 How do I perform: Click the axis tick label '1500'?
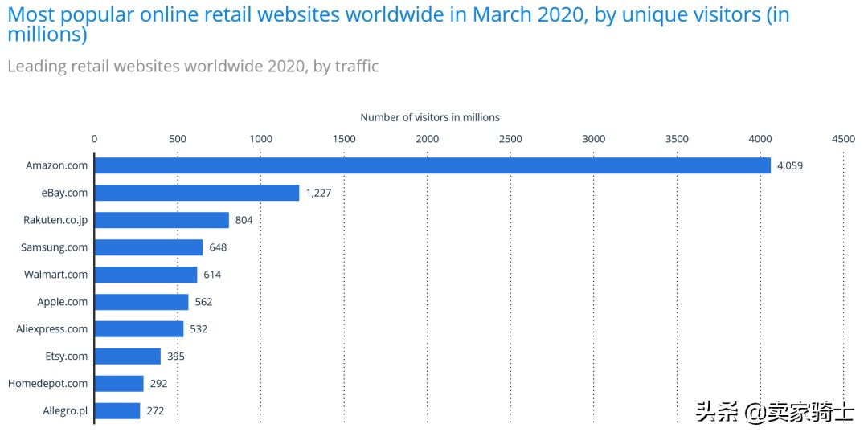344,139
